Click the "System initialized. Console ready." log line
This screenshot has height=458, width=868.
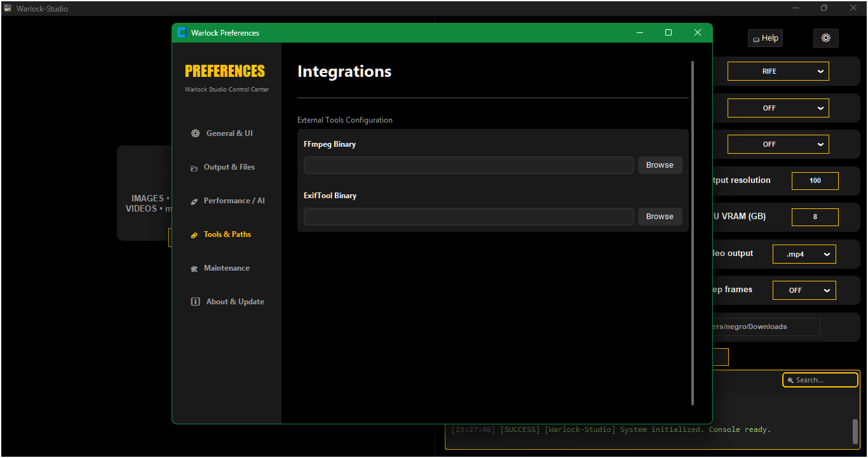click(695, 429)
